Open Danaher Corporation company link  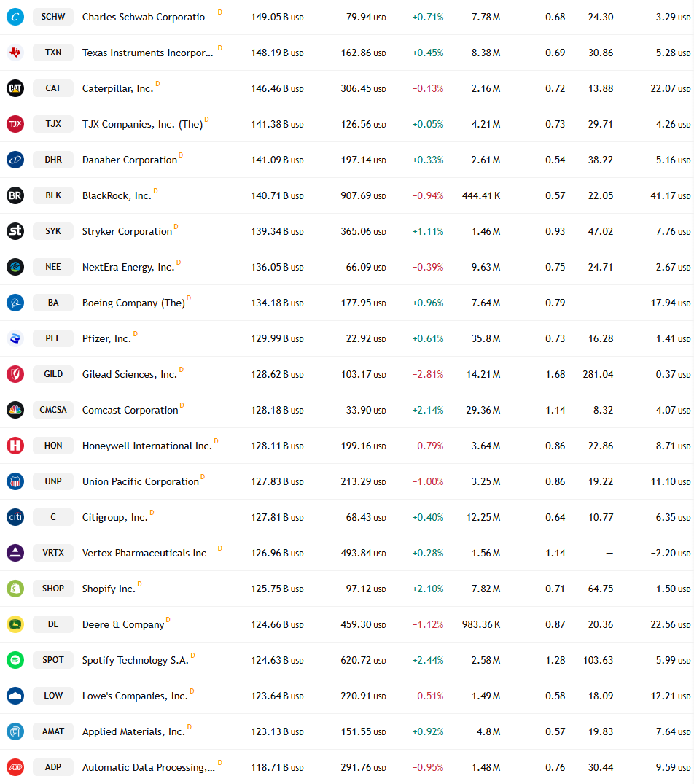click(x=130, y=160)
